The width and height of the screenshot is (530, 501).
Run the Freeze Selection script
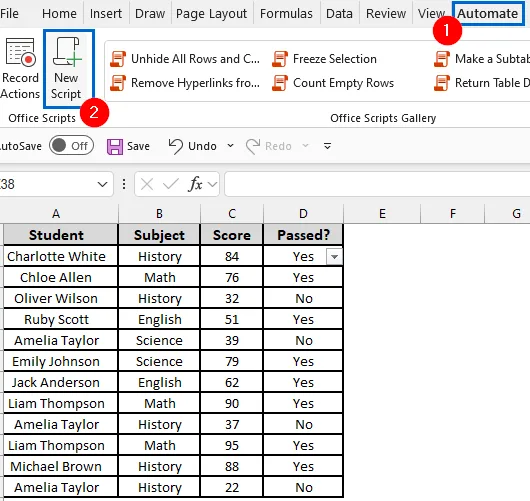pyautogui.click(x=324, y=59)
